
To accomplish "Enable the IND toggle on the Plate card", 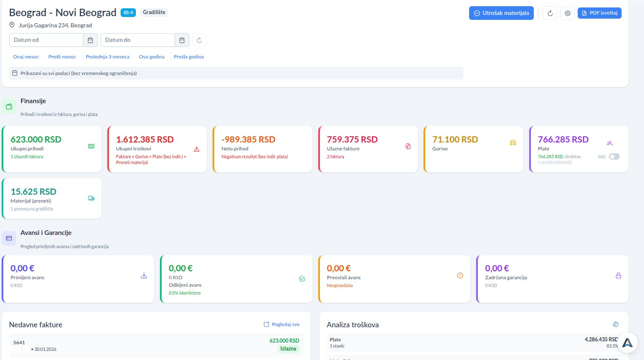I will pyautogui.click(x=614, y=156).
